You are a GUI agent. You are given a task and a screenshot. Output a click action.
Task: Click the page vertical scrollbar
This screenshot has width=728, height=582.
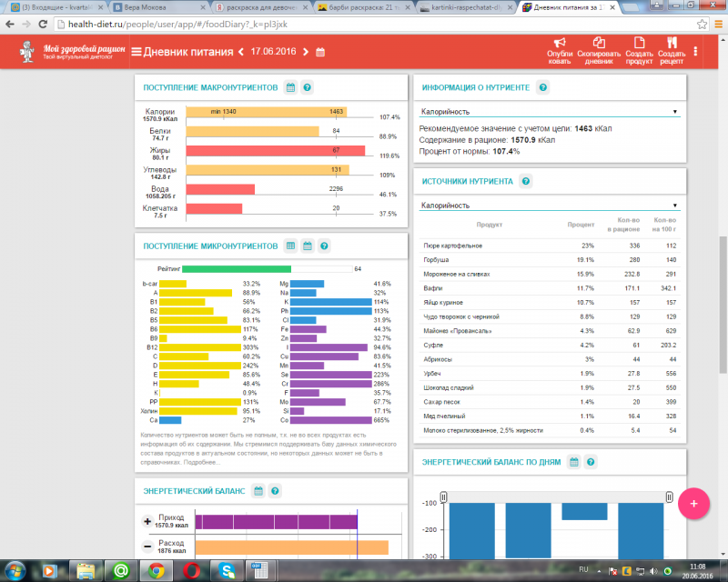(x=723, y=304)
